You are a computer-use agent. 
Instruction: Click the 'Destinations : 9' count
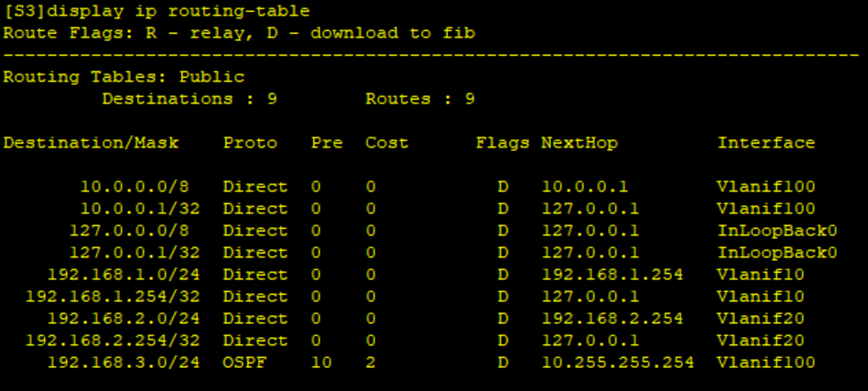(x=190, y=99)
